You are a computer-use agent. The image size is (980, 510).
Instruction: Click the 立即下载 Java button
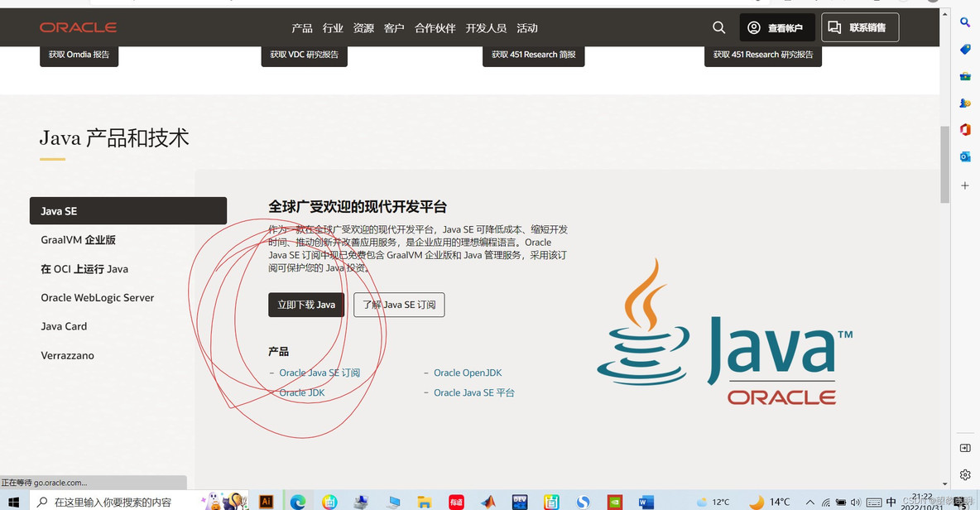[x=306, y=305]
